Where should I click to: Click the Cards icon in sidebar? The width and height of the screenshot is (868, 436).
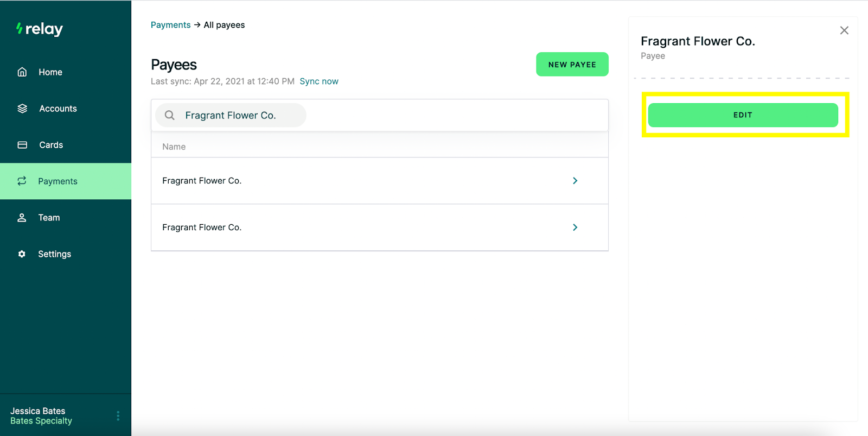[x=22, y=145]
